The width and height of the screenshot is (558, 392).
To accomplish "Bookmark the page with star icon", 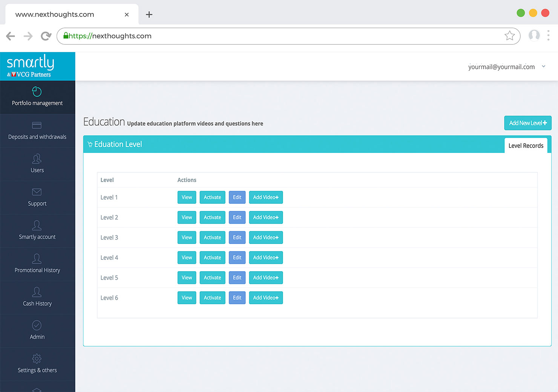I will coord(510,36).
